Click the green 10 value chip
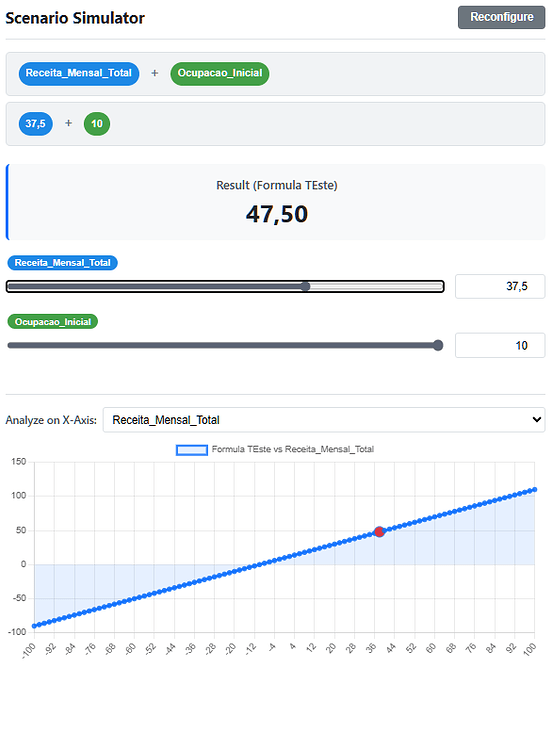Screen dimensions: 553x750 [x=97, y=124]
